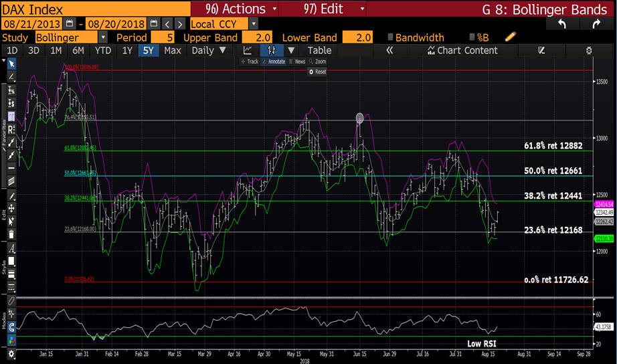617x364 pixels.
Task: Edit the end date 08/20/2018 field
Action: tap(116, 24)
